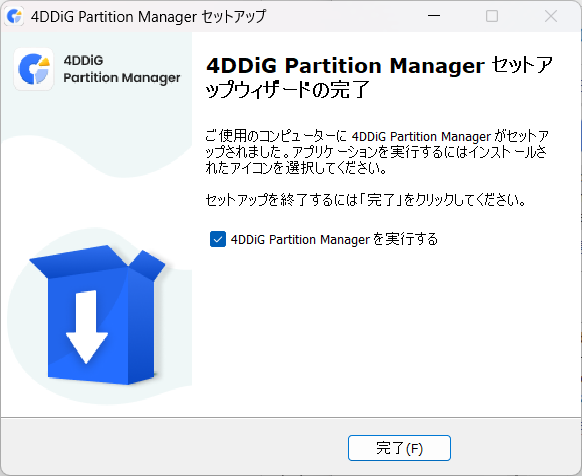Click the 4DDiG word in the left logo
Screen dimensions: 582x476
83,60
